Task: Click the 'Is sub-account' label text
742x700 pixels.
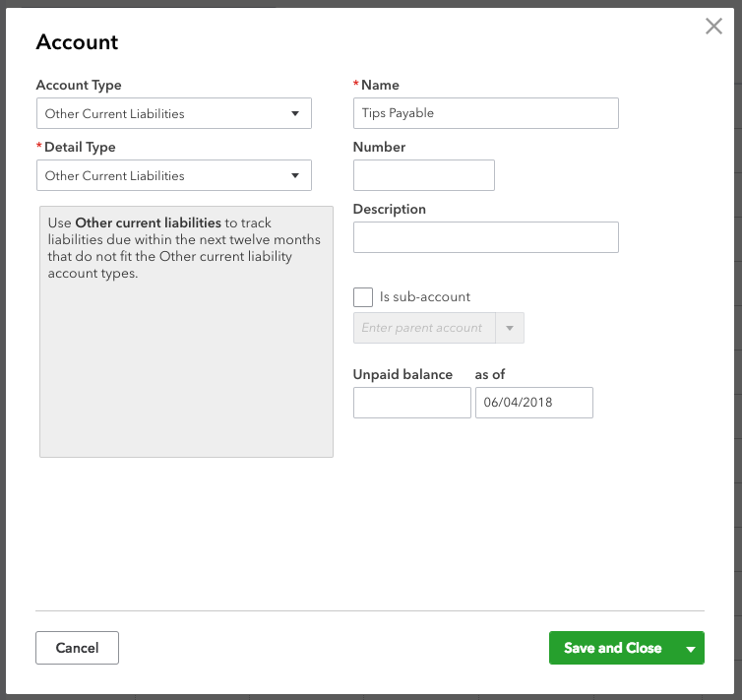Action: click(425, 296)
